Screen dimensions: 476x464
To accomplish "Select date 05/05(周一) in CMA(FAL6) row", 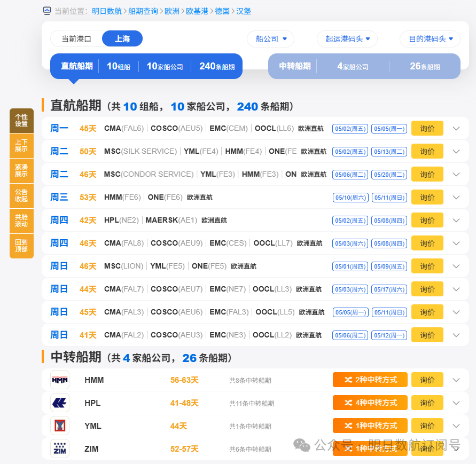I will 389,129.
